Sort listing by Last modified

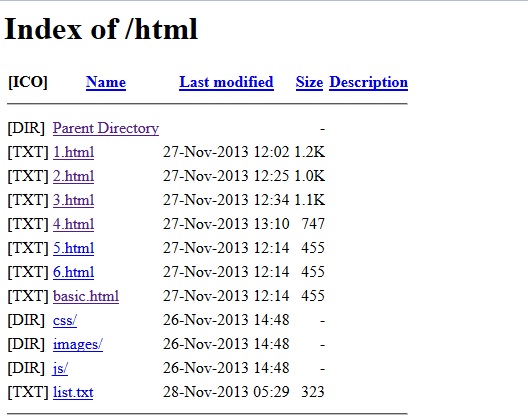tap(226, 83)
